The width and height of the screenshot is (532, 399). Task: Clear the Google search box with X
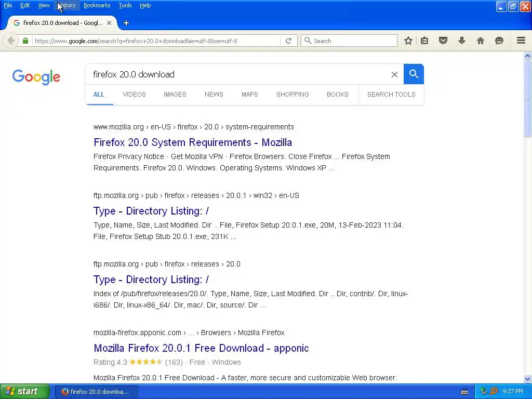394,74
